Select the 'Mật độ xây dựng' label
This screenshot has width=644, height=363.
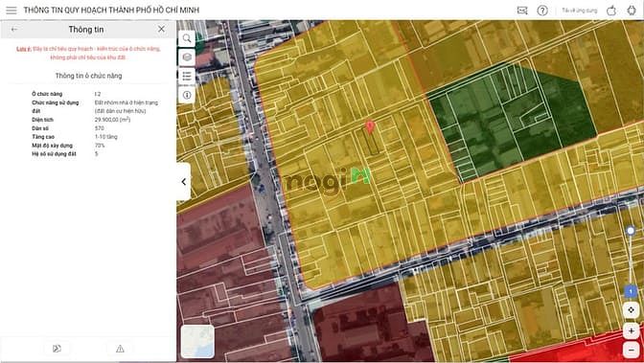coord(52,146)
